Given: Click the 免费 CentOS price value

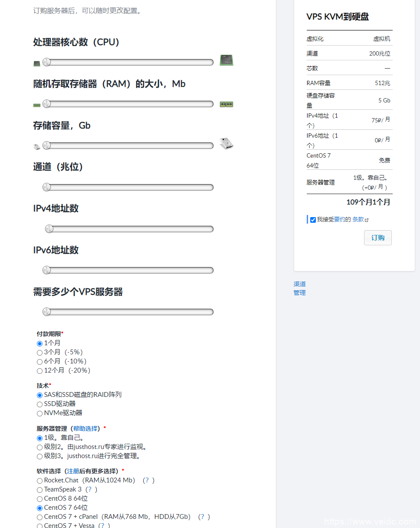Looking at the screenshot, I should tap(384, 160).
